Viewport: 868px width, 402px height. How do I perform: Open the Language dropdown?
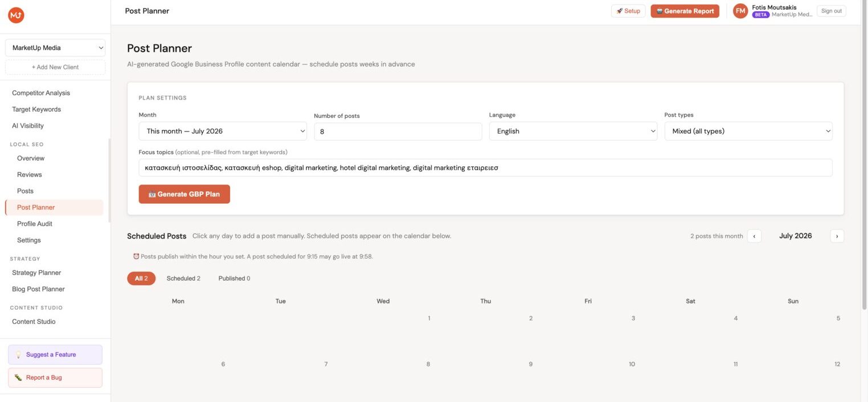click(573, 131)
